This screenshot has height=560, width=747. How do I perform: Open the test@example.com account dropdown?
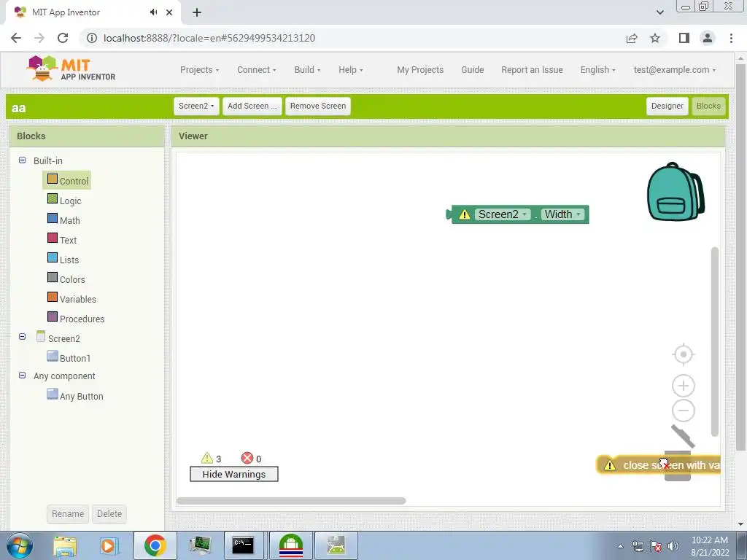pos(674,70)
